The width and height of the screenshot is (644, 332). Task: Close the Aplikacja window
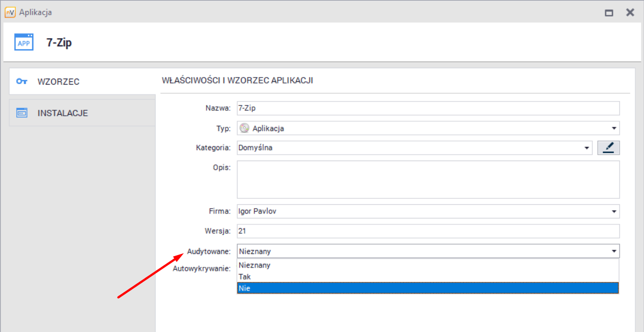point(630,12)
